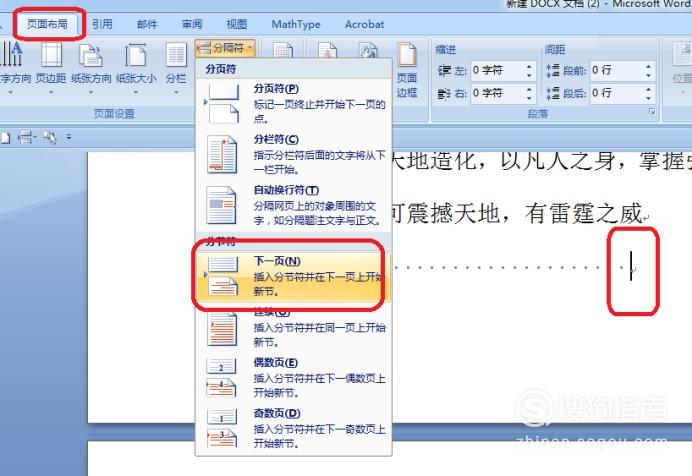The image size is (692, 476).
Task: Click the page color icon in ribbon
Action: [368, 50]
